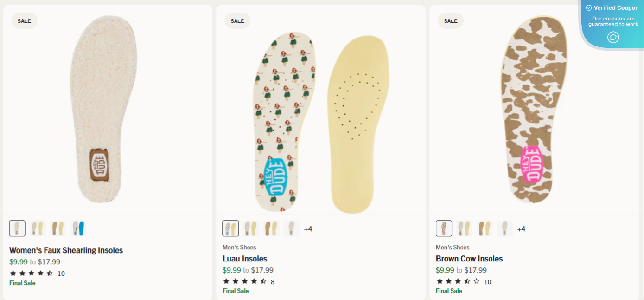Click the SALE badge on the shearling insoles
Screen dimensions: 644x300
[24, 20]
